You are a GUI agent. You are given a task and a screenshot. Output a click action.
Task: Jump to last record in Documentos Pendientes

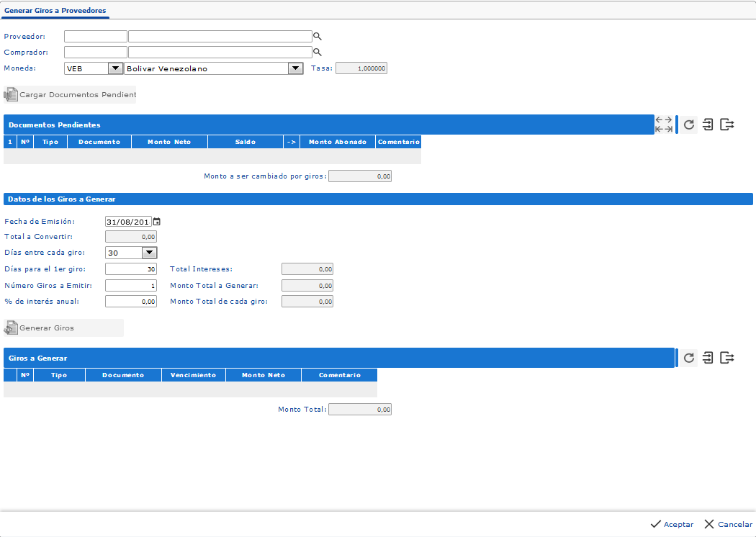pos(668,129)
